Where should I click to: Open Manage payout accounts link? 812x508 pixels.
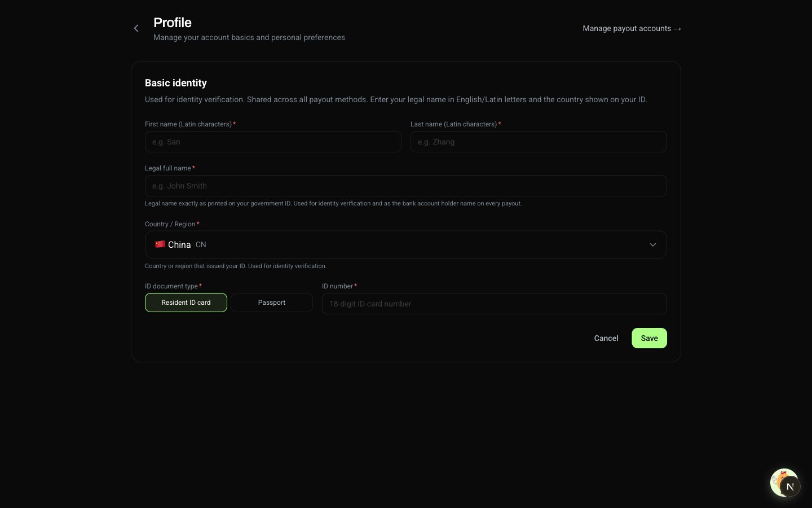pos(632,28)
